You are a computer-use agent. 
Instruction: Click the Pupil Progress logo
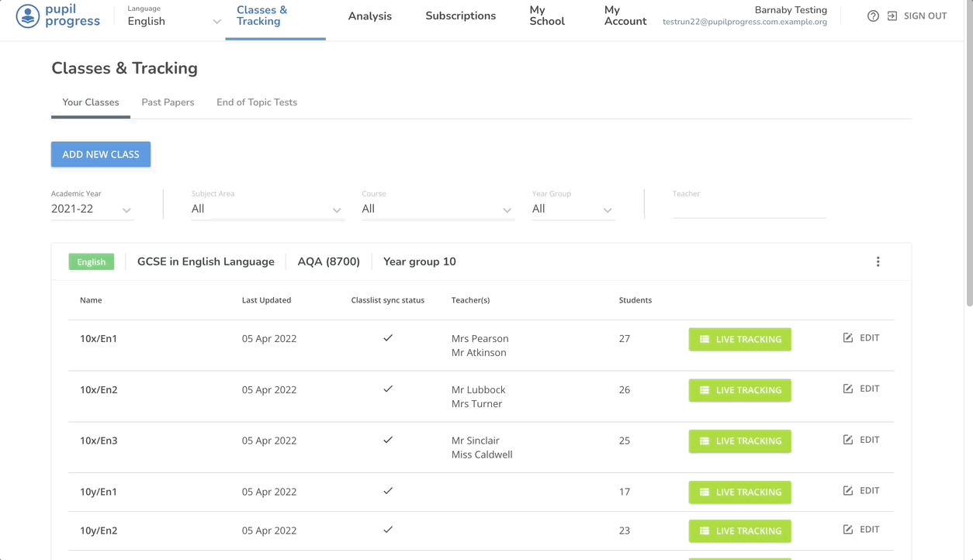58,17
